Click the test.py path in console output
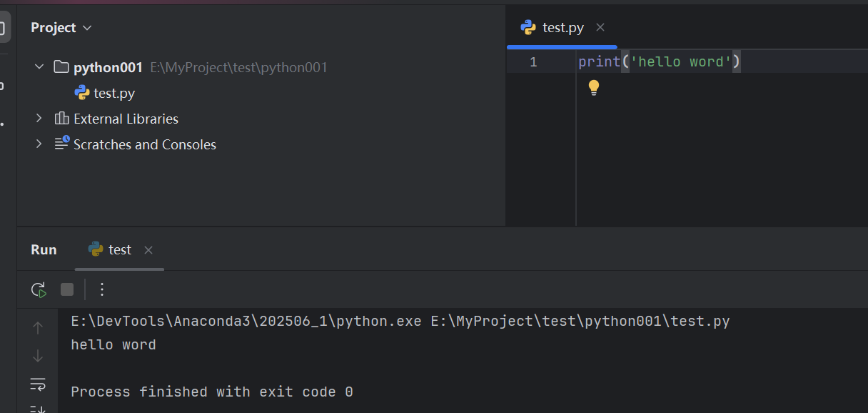This screenshot has height=413, width=868. 580,322
